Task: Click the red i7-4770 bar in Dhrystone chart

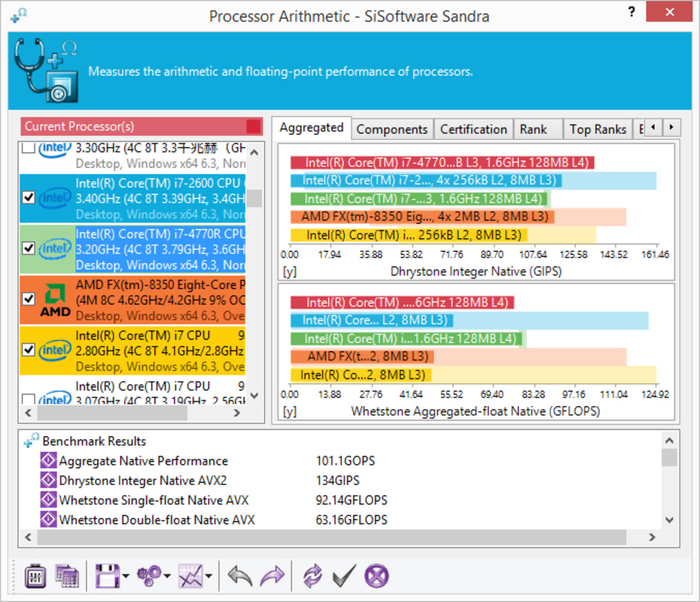Action: click(x=442, y=162)
